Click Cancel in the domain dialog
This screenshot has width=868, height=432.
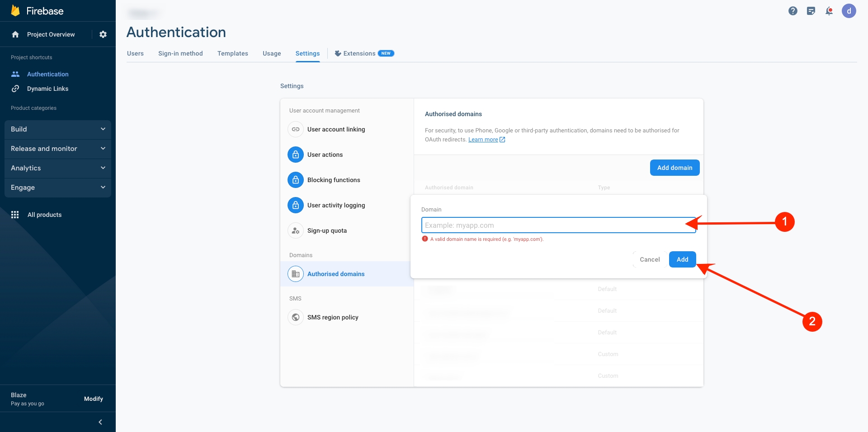(650, 259)
